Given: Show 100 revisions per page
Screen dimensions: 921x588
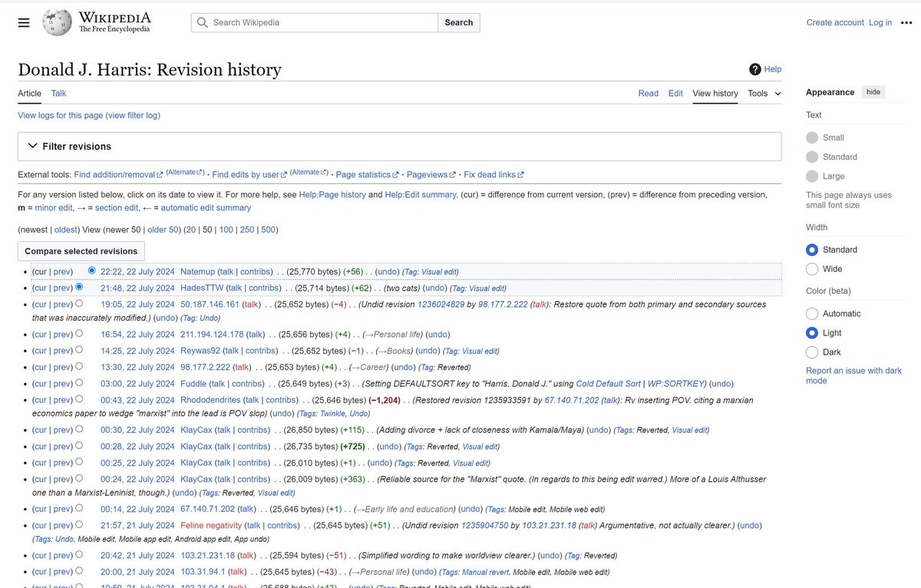Looking at the screenshot, I should click(x=226, y=229).
